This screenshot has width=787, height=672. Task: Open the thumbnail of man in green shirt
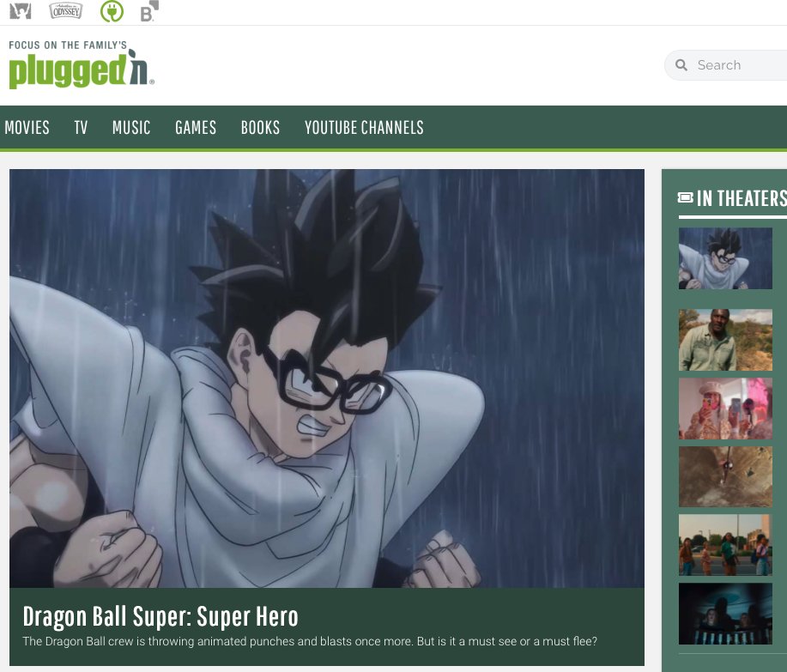(x=725, y=340)
